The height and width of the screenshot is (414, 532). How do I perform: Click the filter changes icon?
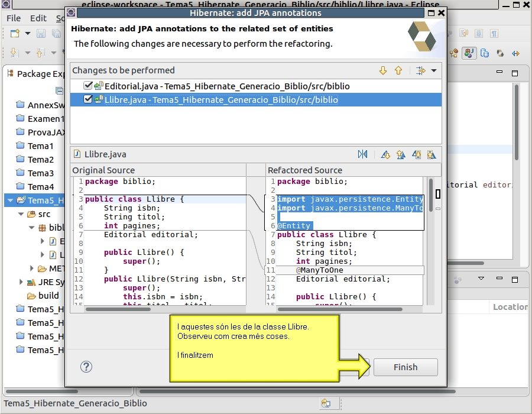click(x=420, y=70)
